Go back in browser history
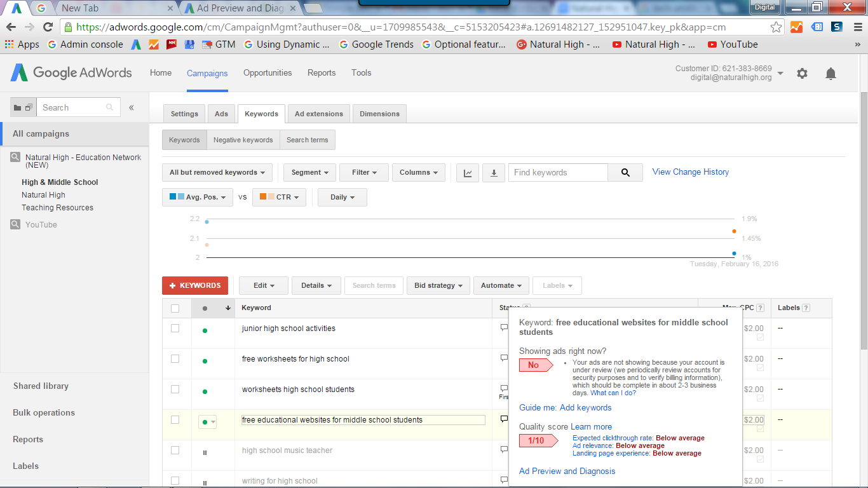Viewport: 868px width, 488px height. pos(11,27)
